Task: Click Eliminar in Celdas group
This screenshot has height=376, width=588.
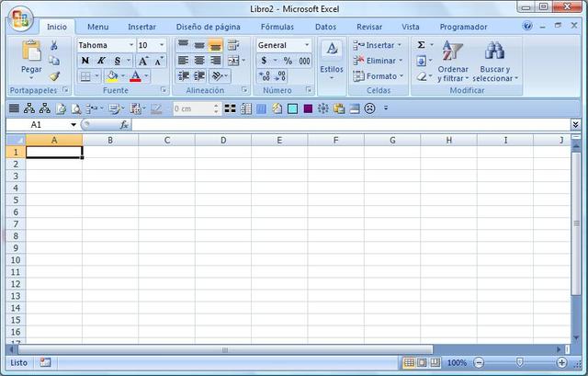Action: click(379, 61)
